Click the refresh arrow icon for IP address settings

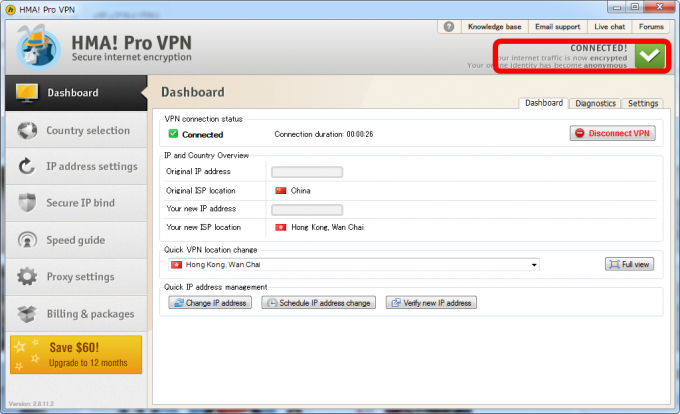[x=27, y=166]
